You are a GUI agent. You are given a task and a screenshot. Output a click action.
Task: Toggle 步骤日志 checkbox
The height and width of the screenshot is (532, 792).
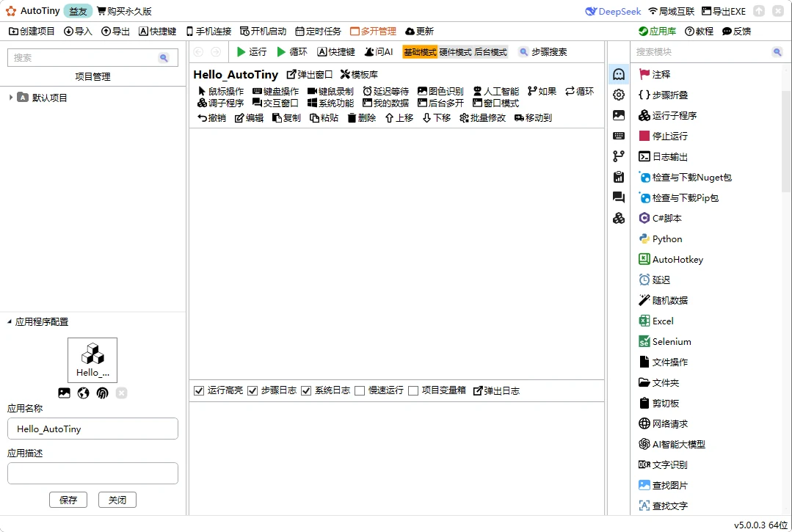coord(253,390)
